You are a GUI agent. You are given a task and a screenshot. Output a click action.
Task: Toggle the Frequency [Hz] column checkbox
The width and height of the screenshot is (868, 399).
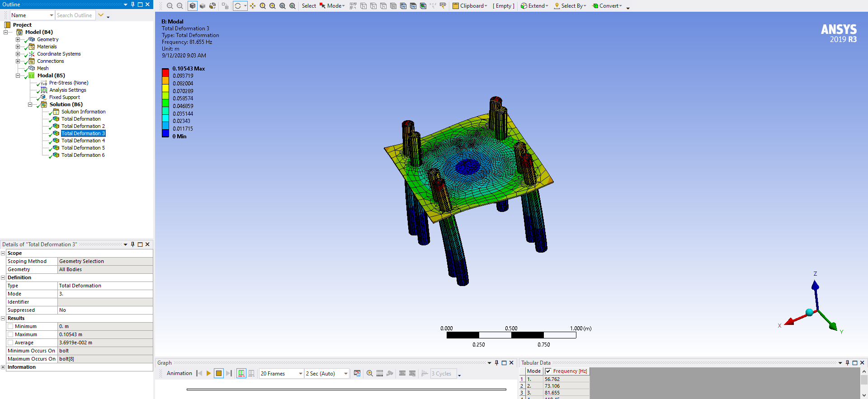point(548,371)
